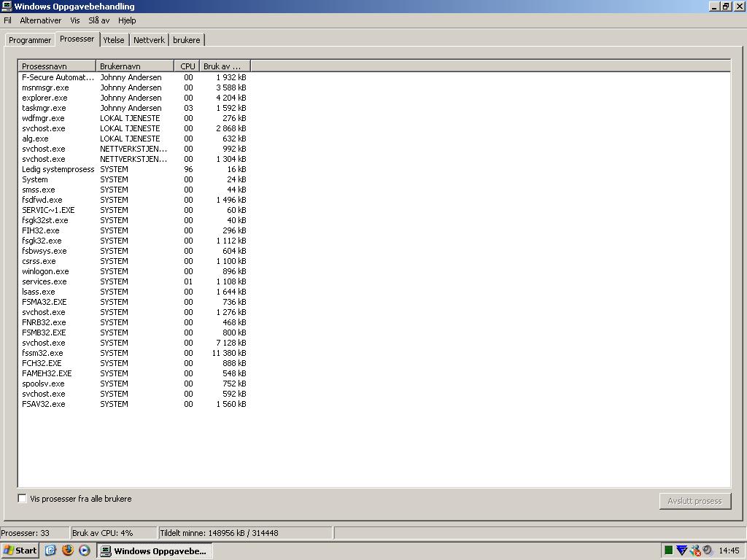Image resolution: width=747 pixels, height=560 pixels.
Task: Select the FSAV32.exe process
Action: [x=134, y=404]
